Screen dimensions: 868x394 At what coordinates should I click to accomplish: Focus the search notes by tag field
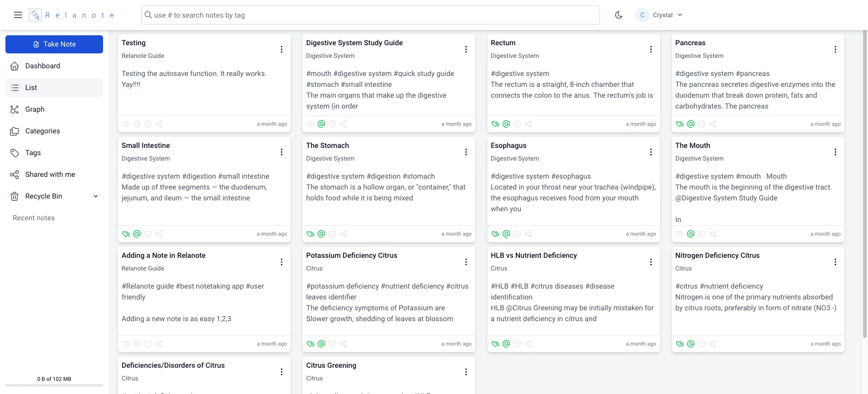point(371,15)
